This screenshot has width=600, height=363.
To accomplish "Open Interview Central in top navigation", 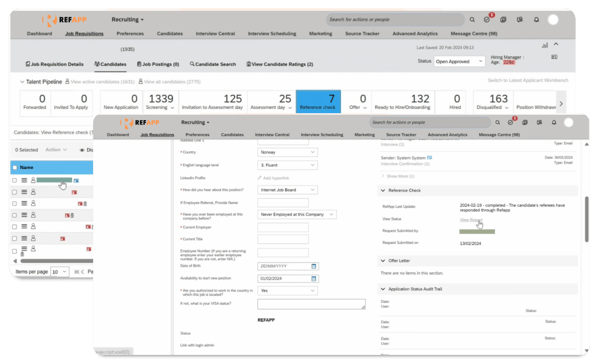I will (x=215, y=34).
